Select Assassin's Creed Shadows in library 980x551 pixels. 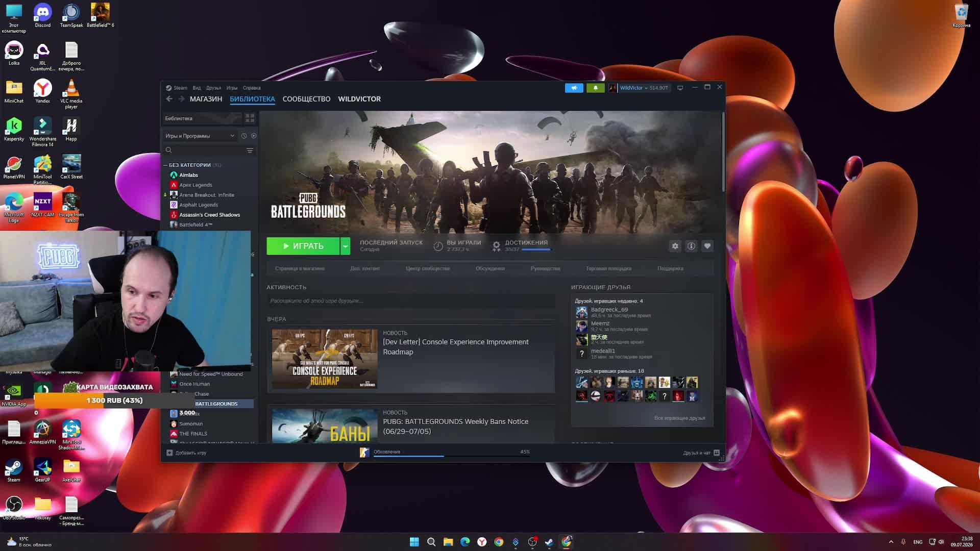[210, 215]
